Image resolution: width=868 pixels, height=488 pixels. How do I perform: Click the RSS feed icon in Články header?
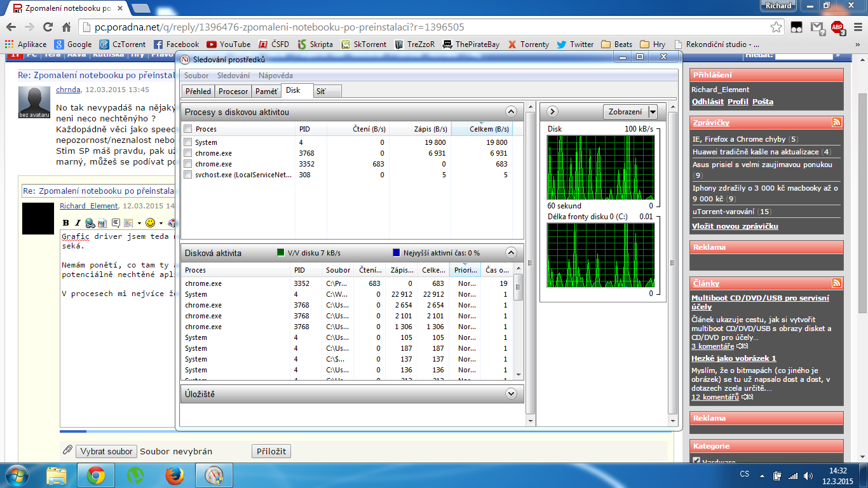point(837,283)
